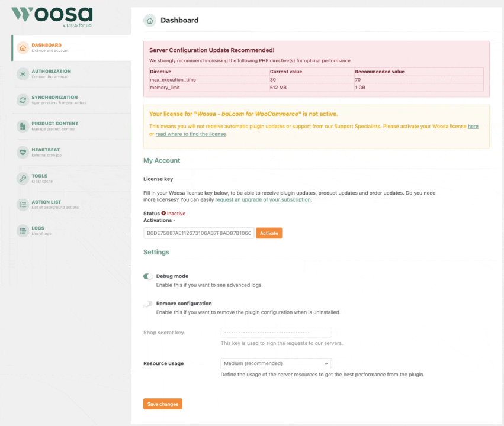Click the 'License key' label
The image size is (504, 426).
tap(158, 179)
